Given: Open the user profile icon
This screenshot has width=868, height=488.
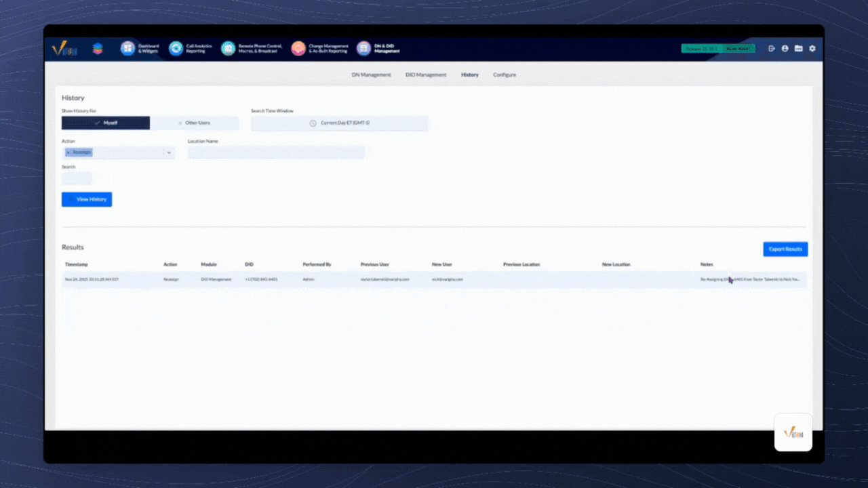Looking at the screenshot, I should 785,49.
